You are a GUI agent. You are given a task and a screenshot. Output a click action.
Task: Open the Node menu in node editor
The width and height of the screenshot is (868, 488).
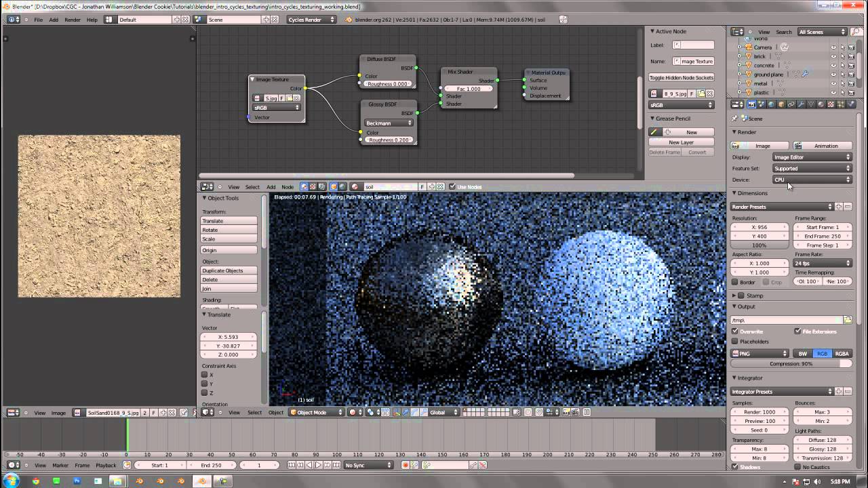click(x=288, y=186)
